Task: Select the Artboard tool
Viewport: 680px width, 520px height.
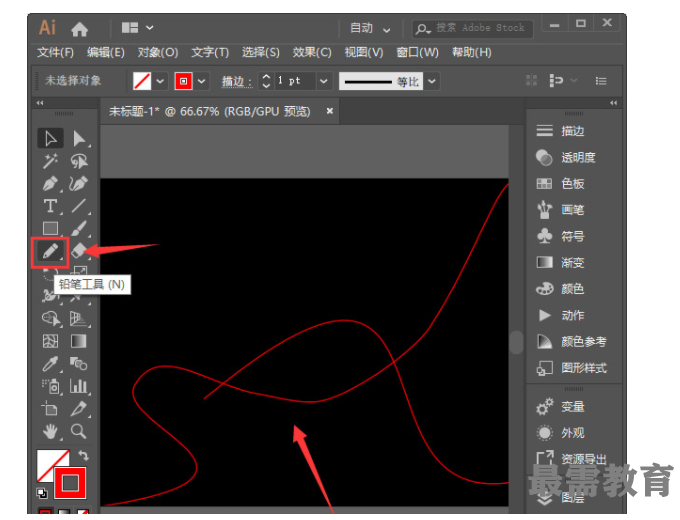Action: click(x=50, y=409)
